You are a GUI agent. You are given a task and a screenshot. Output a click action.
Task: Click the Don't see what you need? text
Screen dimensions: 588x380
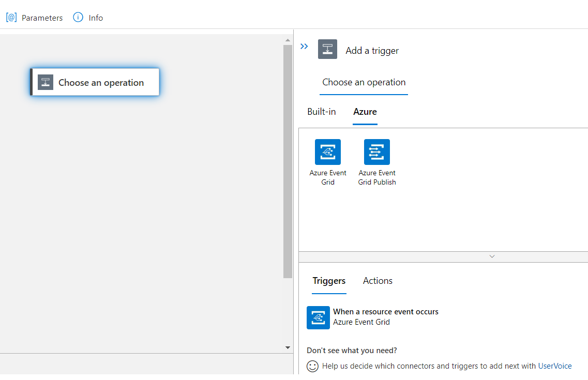352,351
